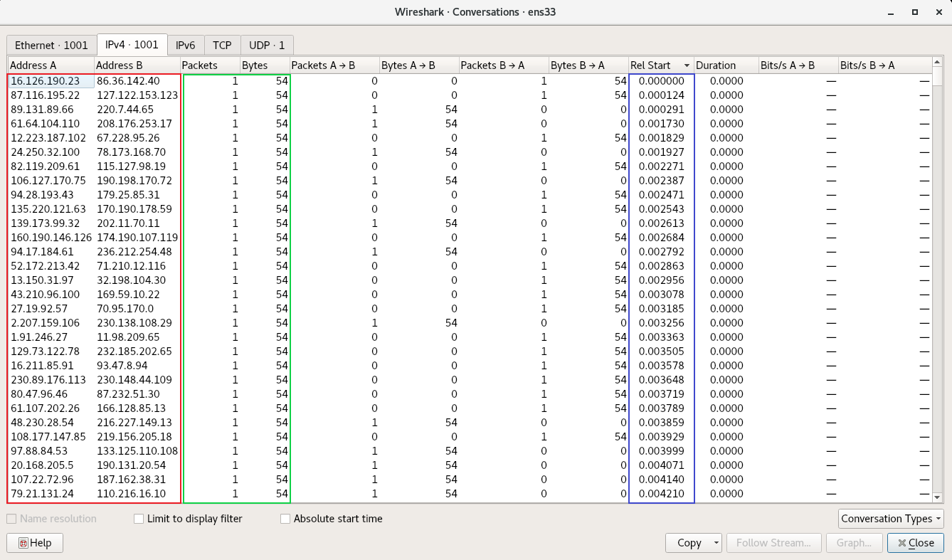
Task: Toggle Absolute start time checkbox
Action: pyautogui.click(x=285, y=519)
